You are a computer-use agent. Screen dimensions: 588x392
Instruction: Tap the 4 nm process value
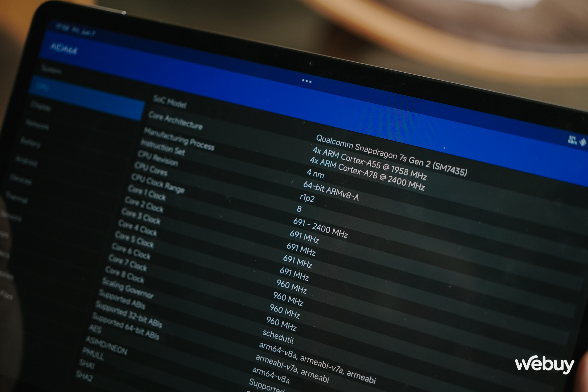(x=315, y=173)
